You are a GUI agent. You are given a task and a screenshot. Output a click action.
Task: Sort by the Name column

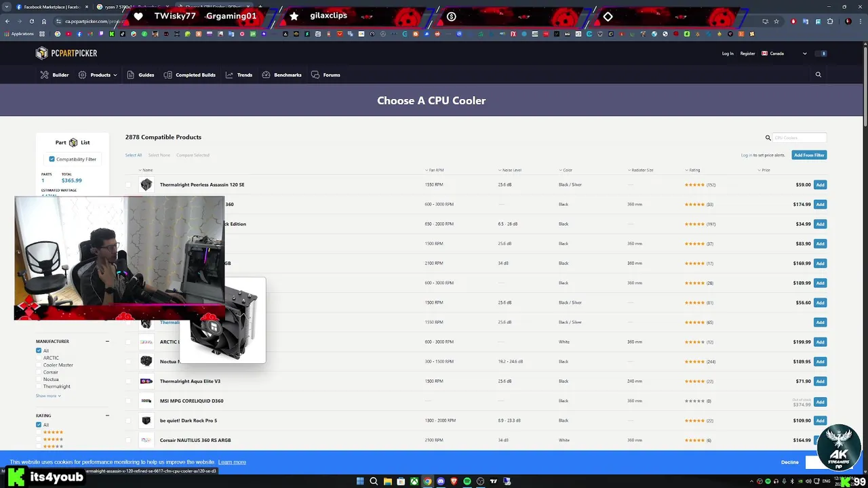(x=146, y=170)
